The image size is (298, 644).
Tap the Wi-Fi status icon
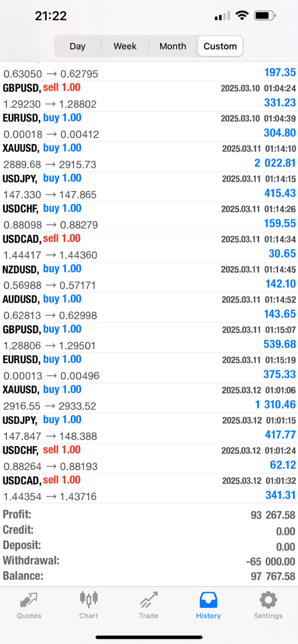pos(242,15)
